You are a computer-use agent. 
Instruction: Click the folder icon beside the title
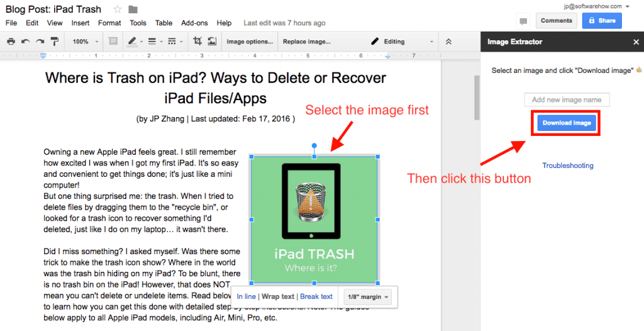[x=133, y=9]
